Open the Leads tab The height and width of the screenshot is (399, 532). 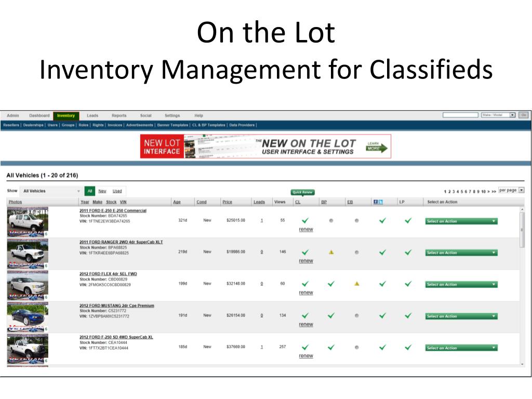tap(92, 116)
